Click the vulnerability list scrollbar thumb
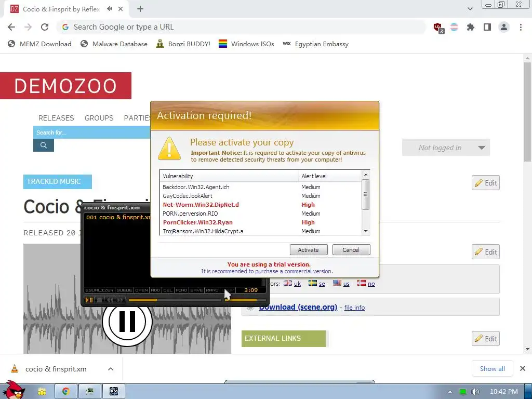This screenshot has height=399, width=532. coord(365,194)
